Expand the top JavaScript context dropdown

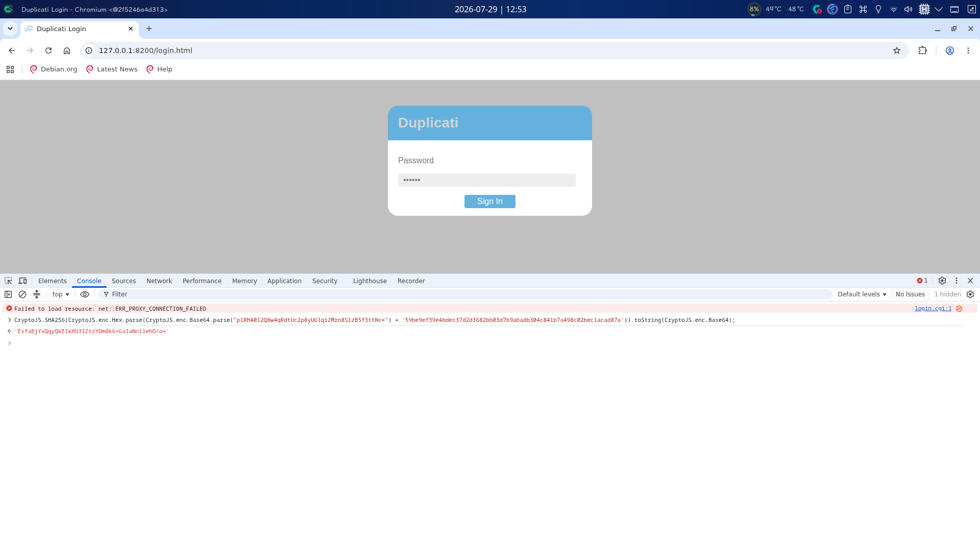(x=61, y=294)
